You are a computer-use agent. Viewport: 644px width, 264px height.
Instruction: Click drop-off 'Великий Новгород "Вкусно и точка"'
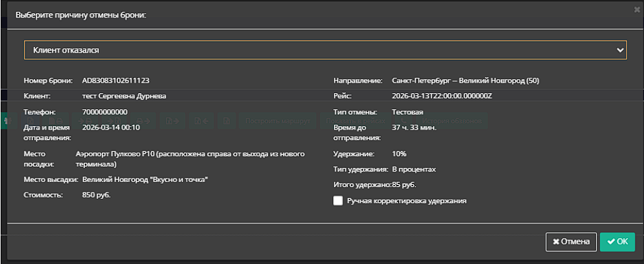coord(145,179)
